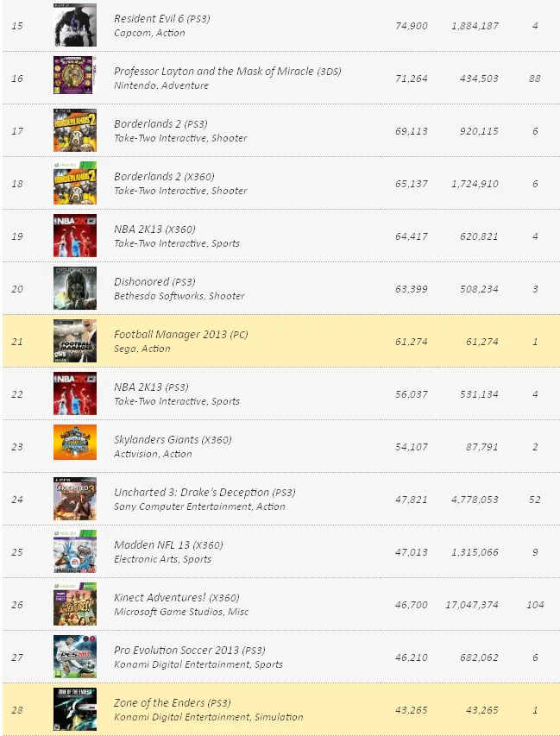
Task: Open the Borderlands 2 (X360) title link
Action: pos(163,176)
